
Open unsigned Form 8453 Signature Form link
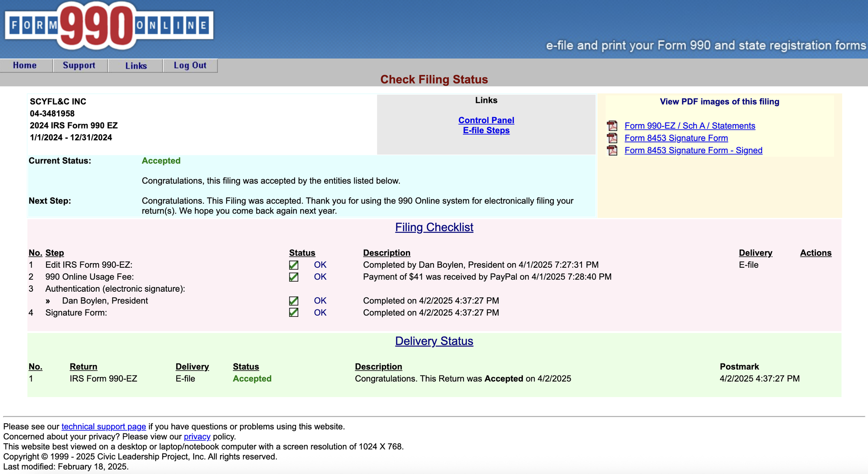[676, 138]
